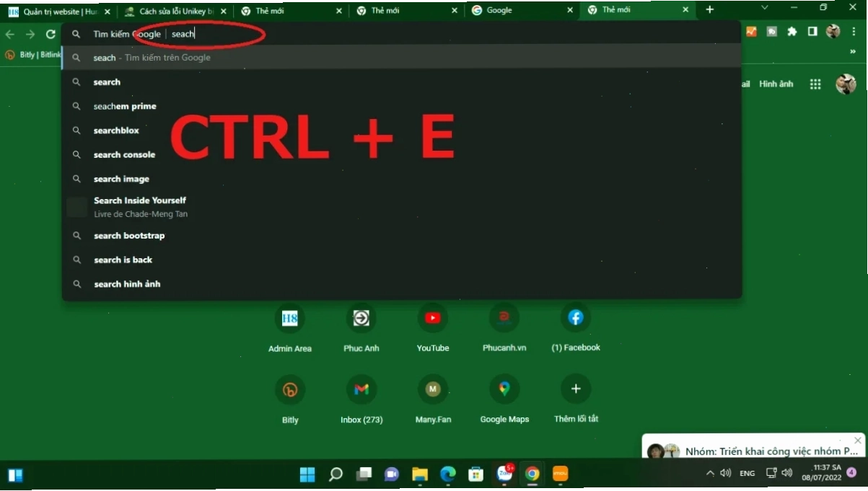The image size is (868, 491).
Task: Open the Chrome profile avatar in the toolbar
Action: [x=833, y=32]
